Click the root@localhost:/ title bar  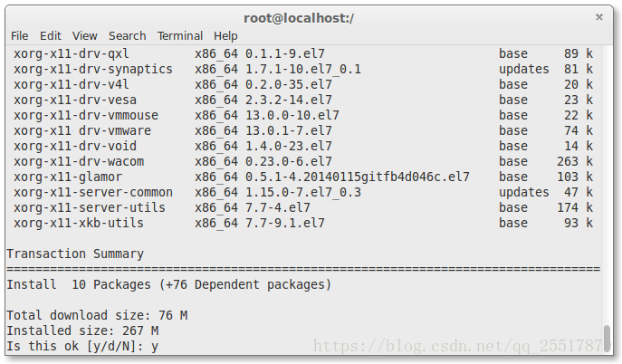pyautogui.click(x=299, y=18)
